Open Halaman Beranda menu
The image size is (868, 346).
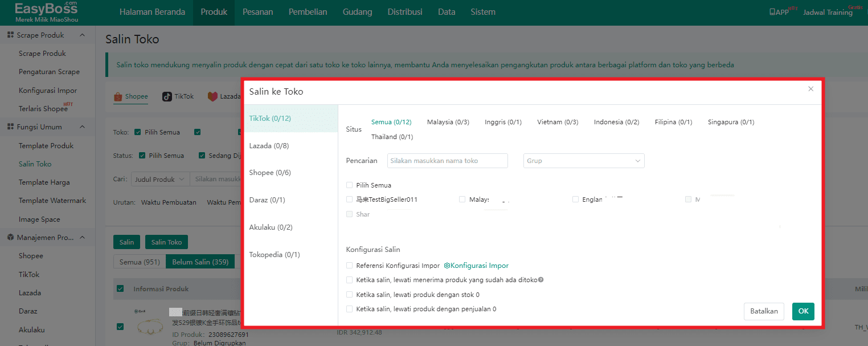click(152, 12)
